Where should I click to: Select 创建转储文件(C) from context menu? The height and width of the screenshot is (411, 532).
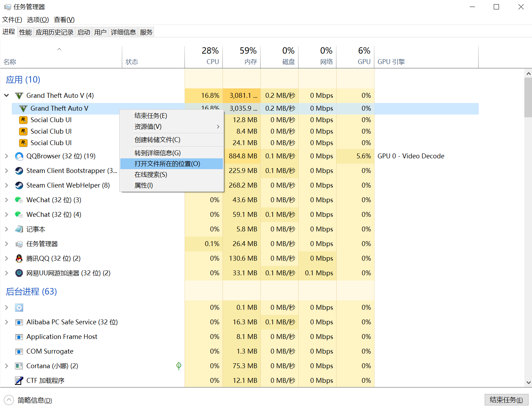tap(171, 140)
